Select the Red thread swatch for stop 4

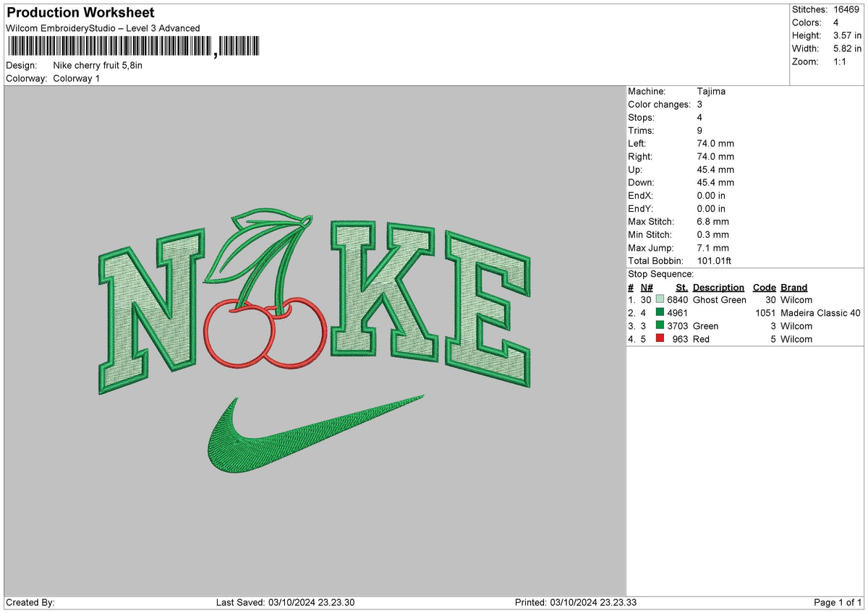tap(658, 338)
